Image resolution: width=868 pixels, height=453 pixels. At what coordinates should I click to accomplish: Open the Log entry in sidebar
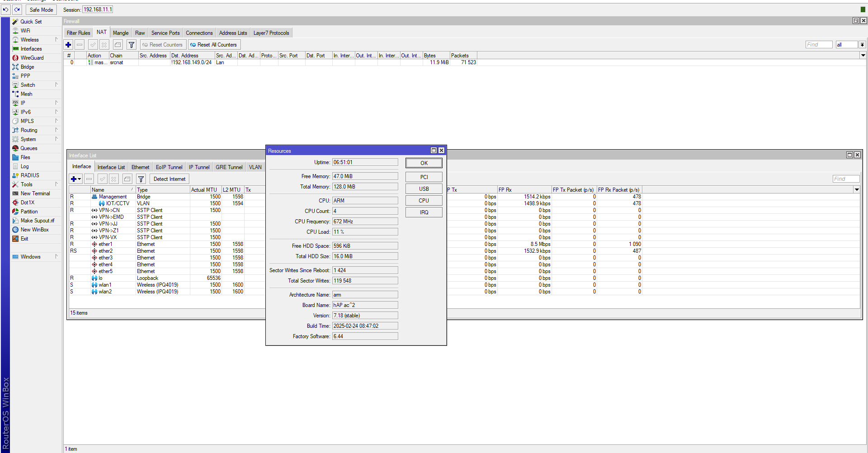click(24, 166)
